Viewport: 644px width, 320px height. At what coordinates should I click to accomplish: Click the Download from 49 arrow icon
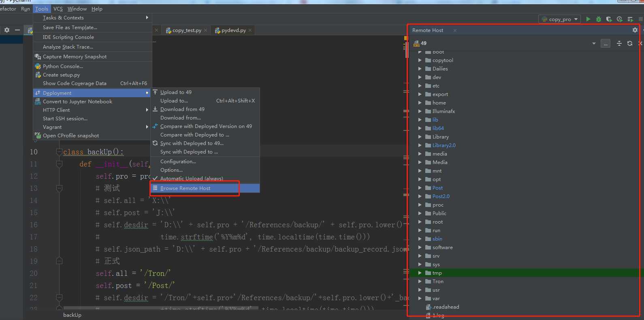tap(155, 109)
